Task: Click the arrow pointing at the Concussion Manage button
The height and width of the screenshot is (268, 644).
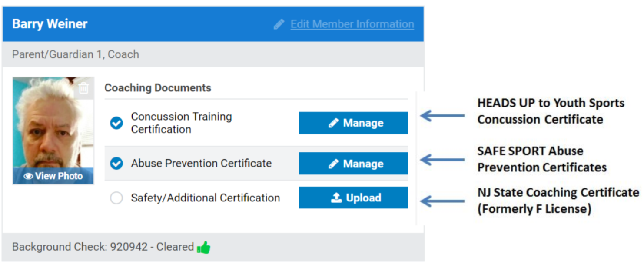Action: pos(443,116)
